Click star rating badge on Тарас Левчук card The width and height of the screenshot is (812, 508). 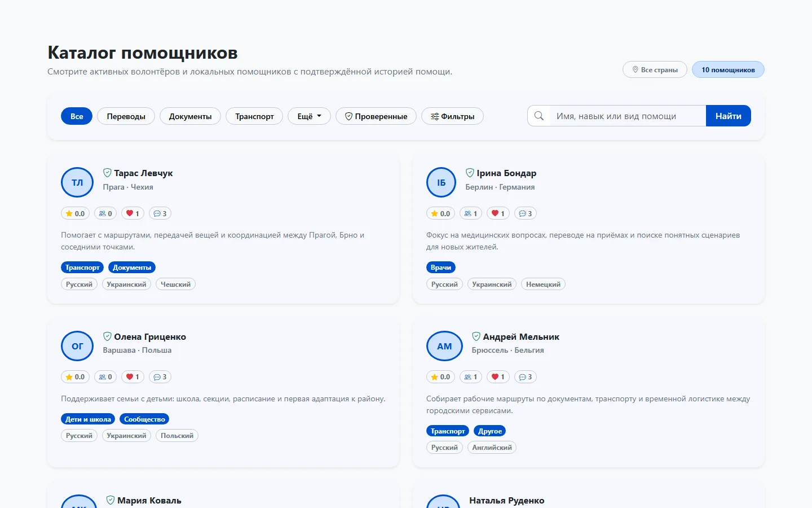pyautogui.click(x=75, y=213)
